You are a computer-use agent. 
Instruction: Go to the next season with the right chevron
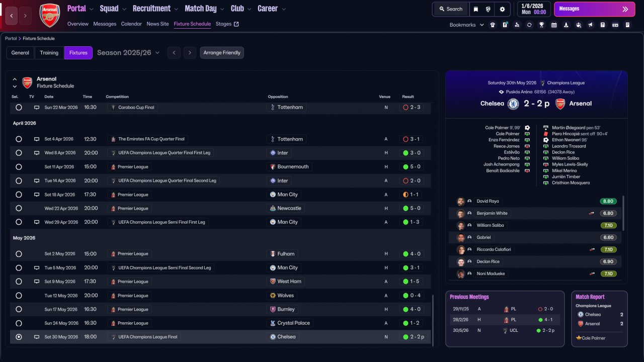point(190,53)
